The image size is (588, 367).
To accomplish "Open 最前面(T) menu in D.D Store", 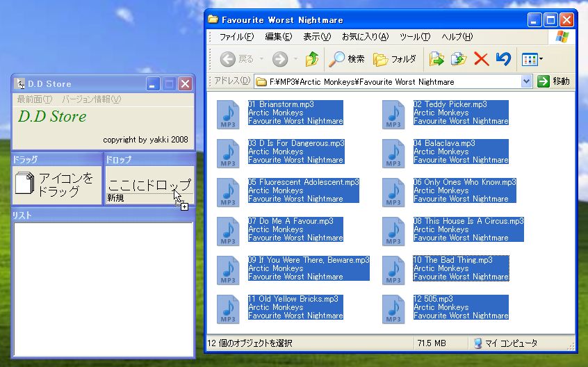I will point(35,99).
